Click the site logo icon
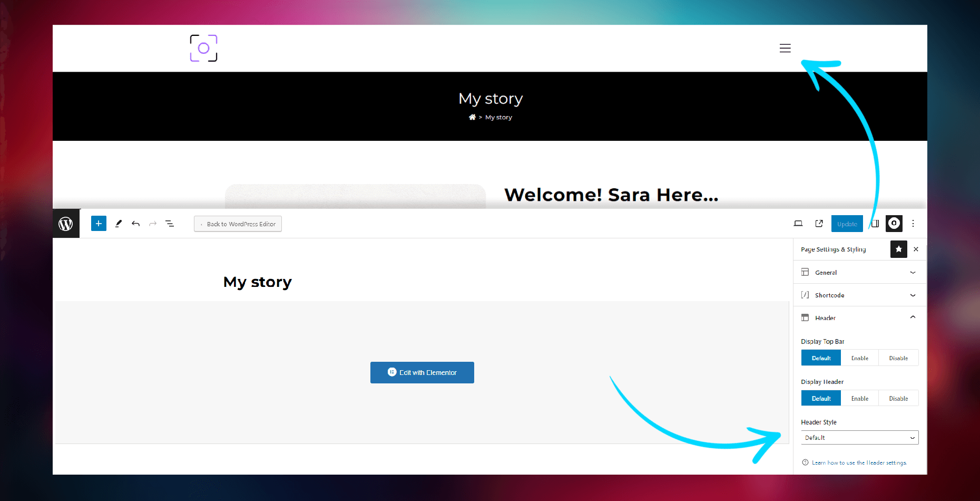The height and width of the screenshot is (501, 980). 203,48
